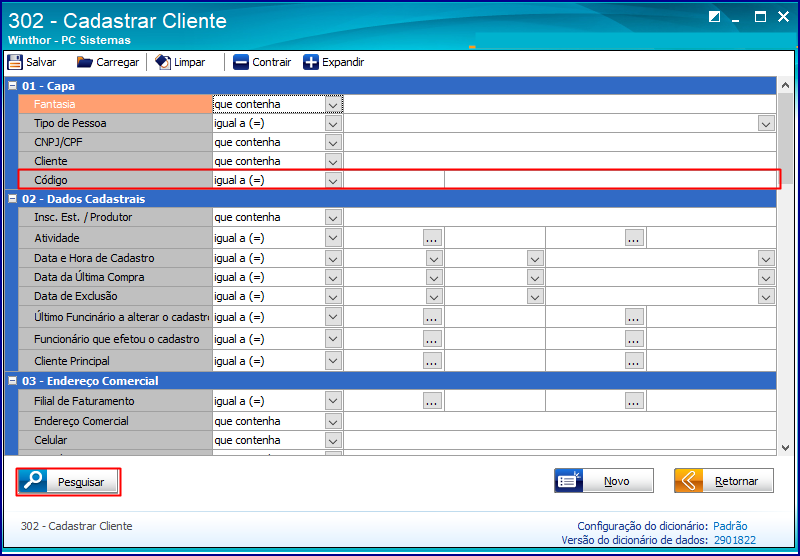Viewport: 800px width, 556px height.
Task: Open second Filial de Faturamento lookup ellipsis button
Action: tap(634, 401)
